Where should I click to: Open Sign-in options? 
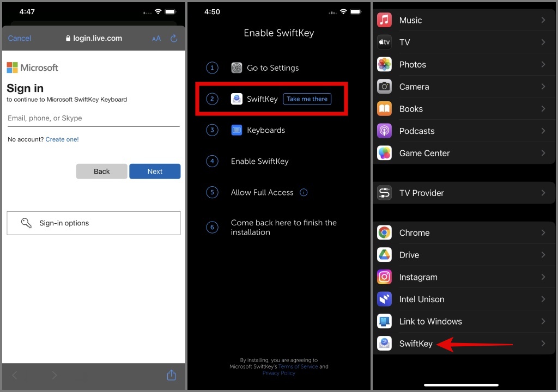pyautogui.click(x=94, y=223)
